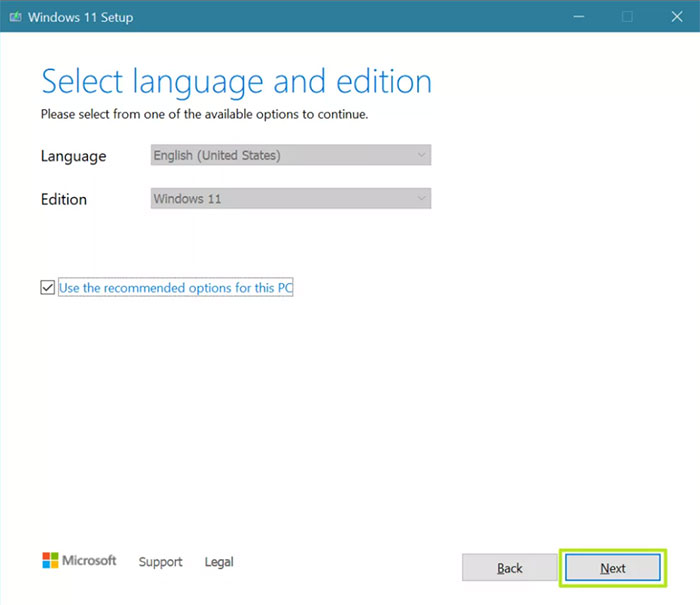Uncheck the recommended options checkbox
Screen dimensions: 700x605
pyautogui.click(x=47, y=288)
